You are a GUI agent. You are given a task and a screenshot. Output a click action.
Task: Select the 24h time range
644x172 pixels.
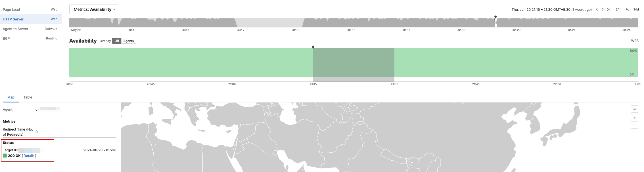(618, 9)
